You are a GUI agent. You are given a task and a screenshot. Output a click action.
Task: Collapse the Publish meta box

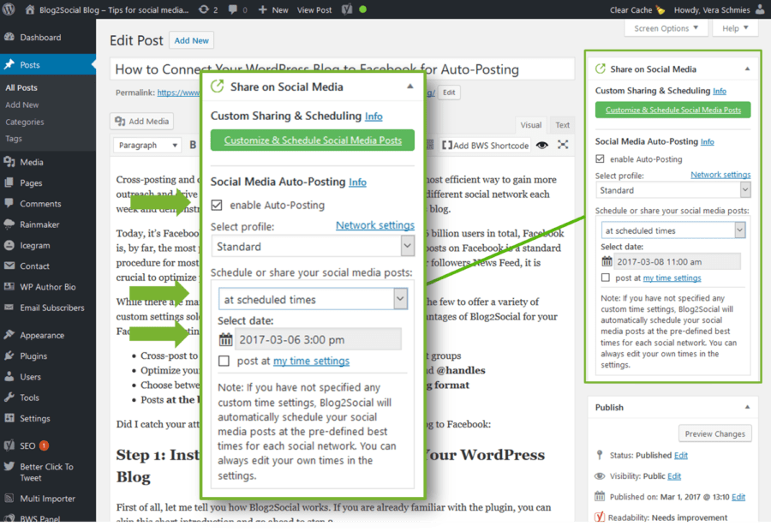[x=747, y=407]
